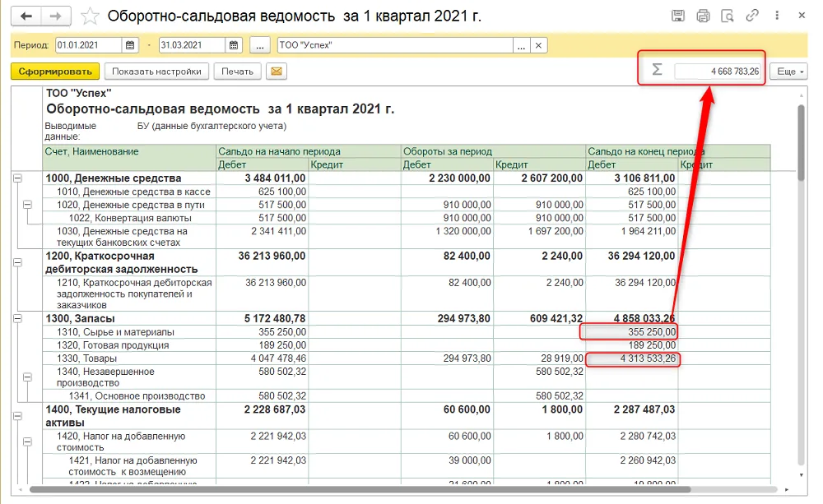Click the organization input ТОО "Успех"

point(395,45)
